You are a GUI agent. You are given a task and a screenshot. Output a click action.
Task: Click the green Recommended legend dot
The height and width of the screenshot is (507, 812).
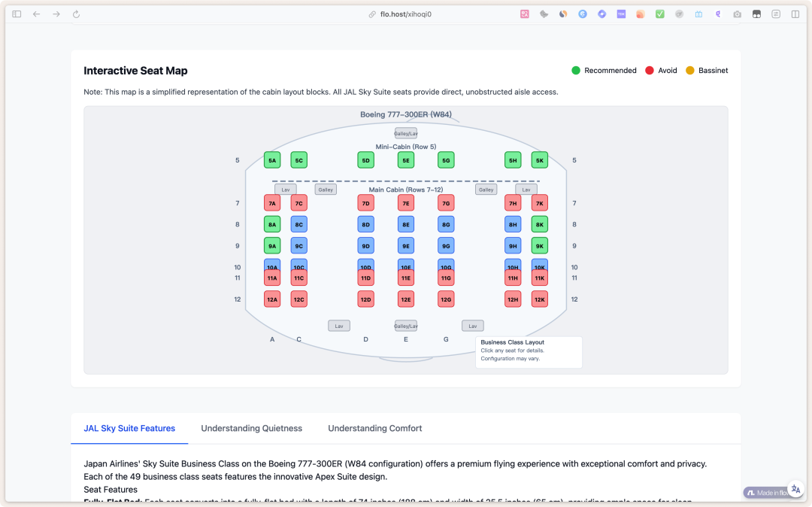[576, 71]
